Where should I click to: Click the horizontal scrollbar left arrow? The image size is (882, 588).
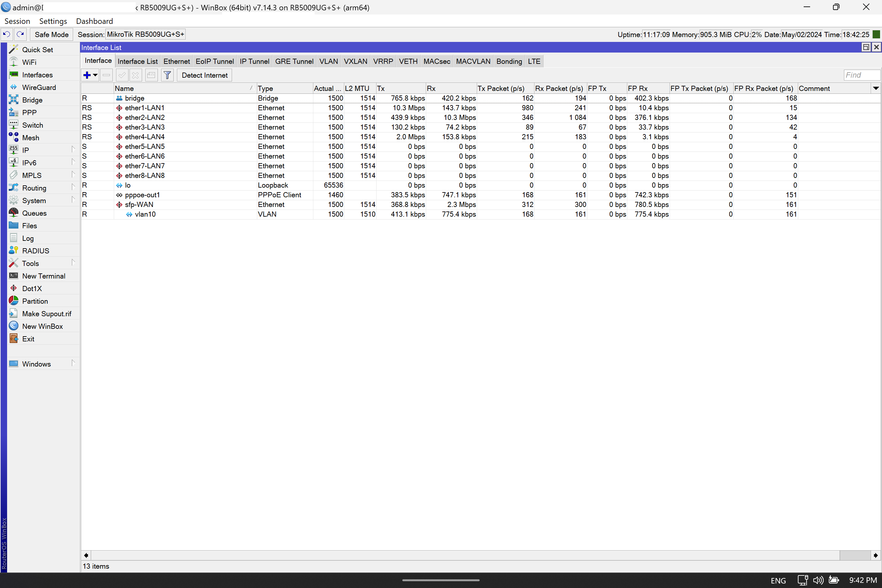86,555
